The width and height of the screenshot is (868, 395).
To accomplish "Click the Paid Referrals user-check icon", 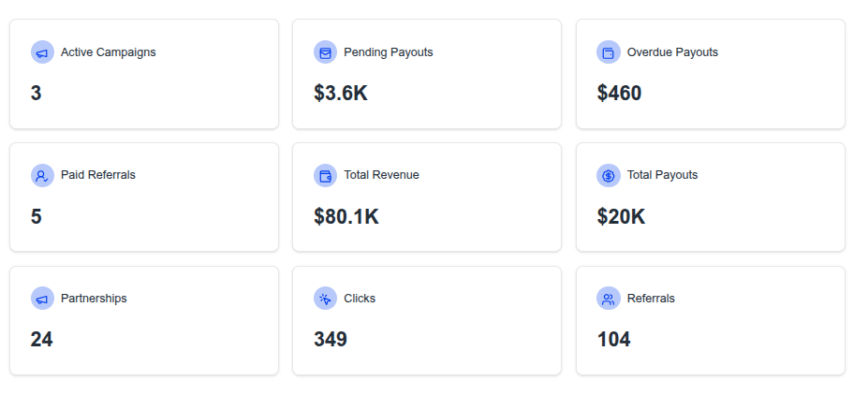I will [x=42, y=176].
